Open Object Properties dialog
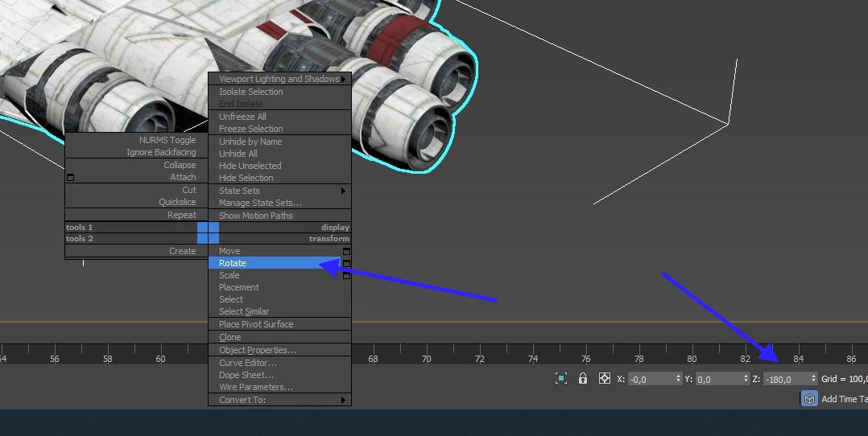The width and height of the screenshot is (868, 436). 258,350
